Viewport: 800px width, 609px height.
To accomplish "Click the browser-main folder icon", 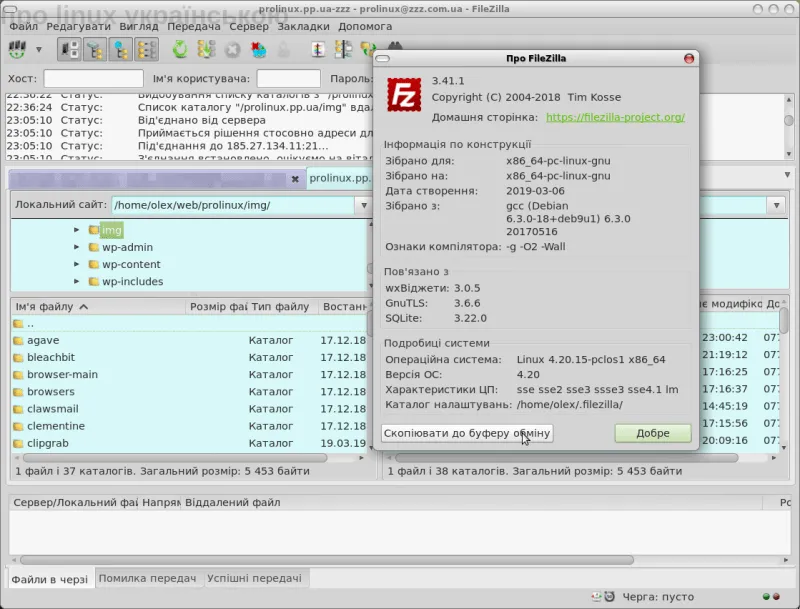I will click(x=18, y=375).
